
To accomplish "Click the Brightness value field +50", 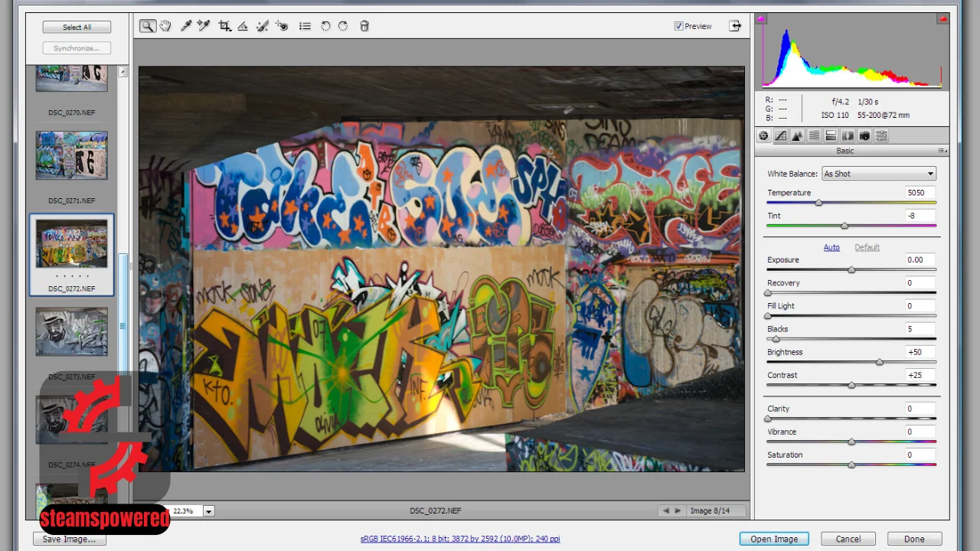I will click(920, 352).
